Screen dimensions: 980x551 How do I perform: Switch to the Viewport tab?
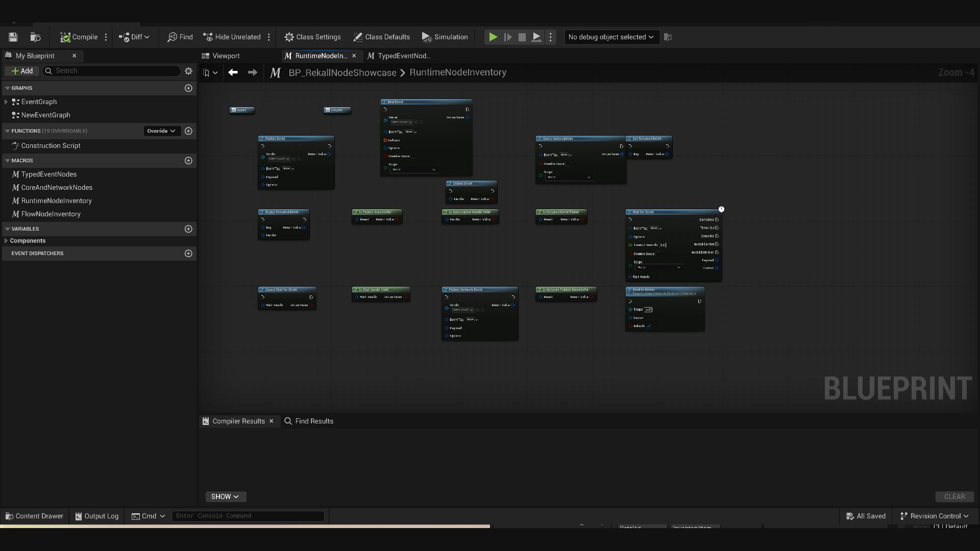tap(220, 56)
